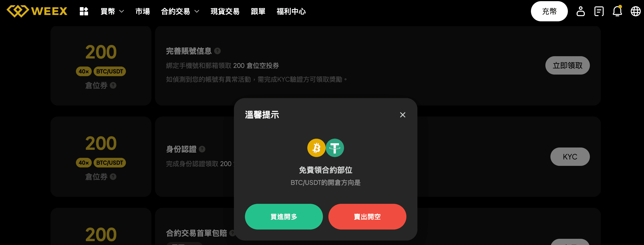Open the language globe icon

coord(636,11)
